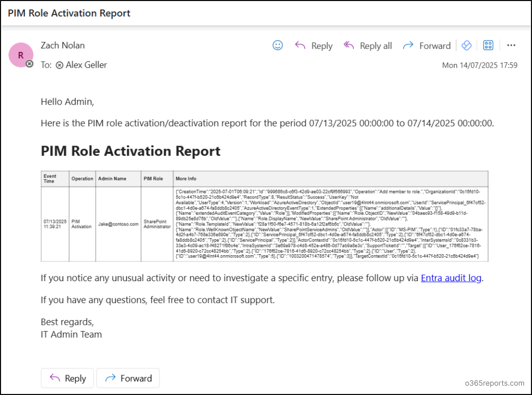The height and width of the screenshot is (395, 532).
Task: Click the Operation column header
Action: pos(82,178)
